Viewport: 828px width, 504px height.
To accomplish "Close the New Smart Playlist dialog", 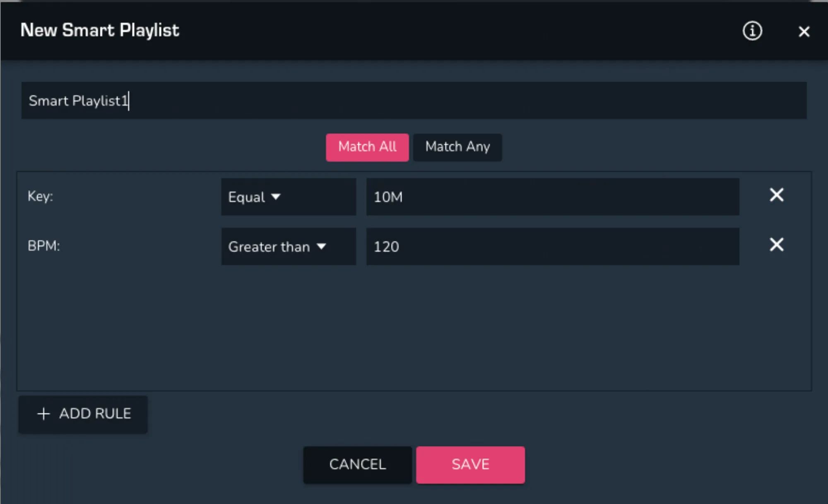I will pyautogui.click(x=804, y=31).
